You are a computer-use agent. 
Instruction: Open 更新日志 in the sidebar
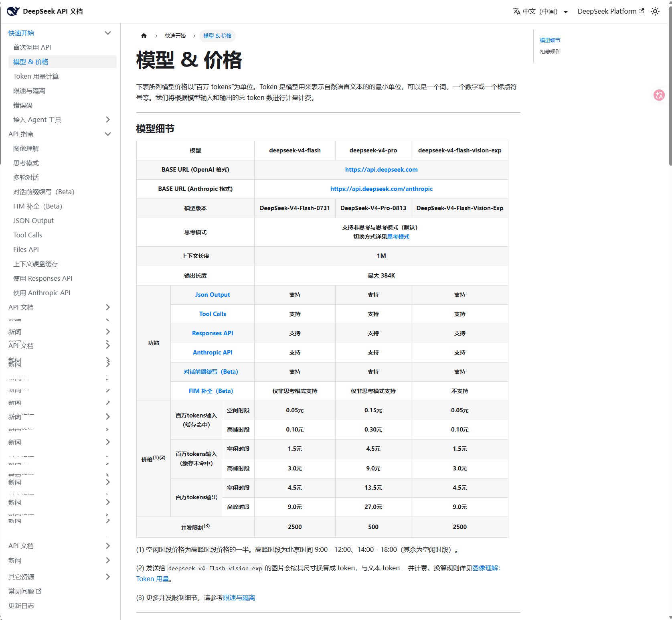[21, 606]
